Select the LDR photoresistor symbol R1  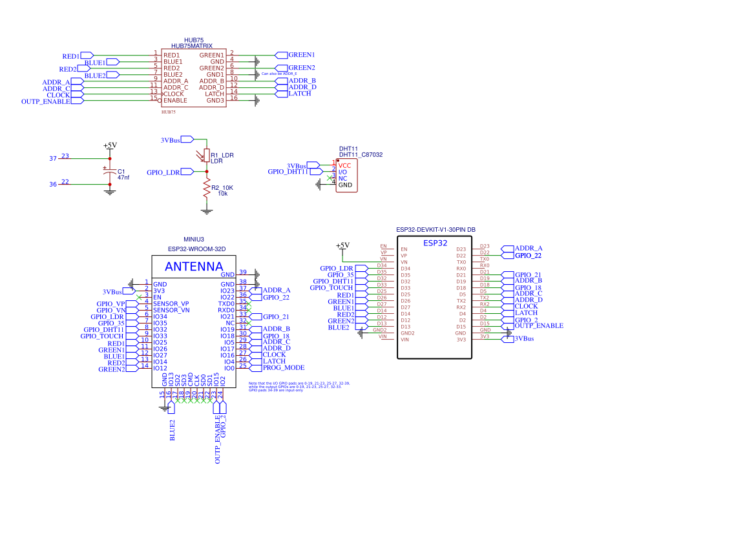point(207,155)
